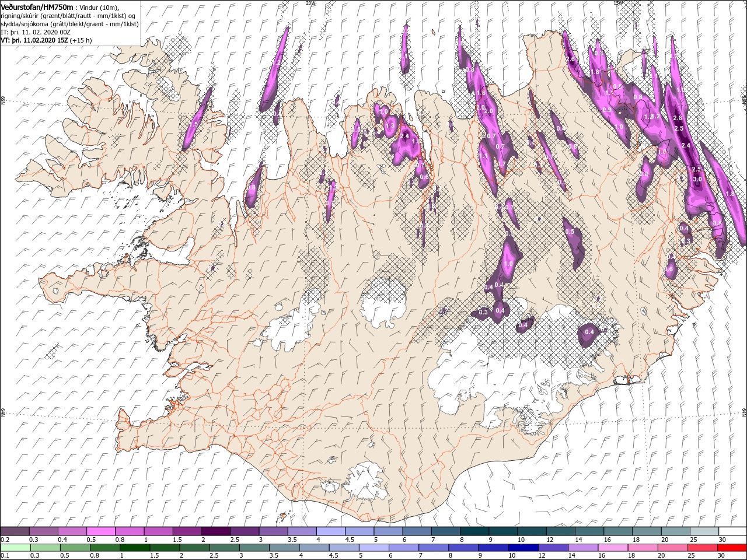Viewport: 747px width, 560px height.
Task: Click the 'slydda/snjókoma' legend description line
Action: (69, 24)
